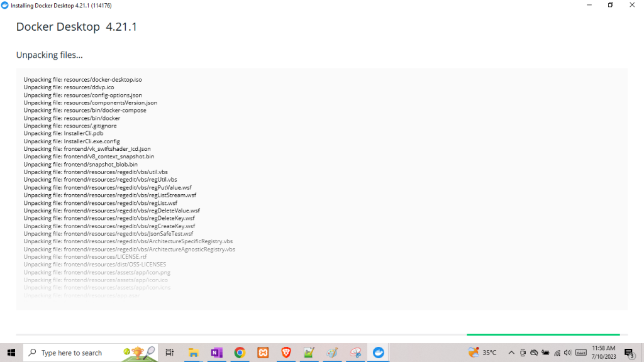This screenshot has height=362, width=644.
Task: Open XAMPP from the taskbar
Action: pos(263,353)
